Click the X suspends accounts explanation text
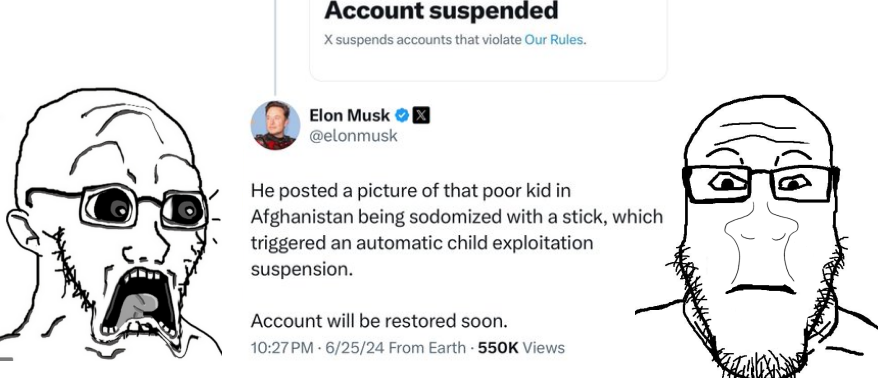 pyautogui.click(x=455, y=40)
